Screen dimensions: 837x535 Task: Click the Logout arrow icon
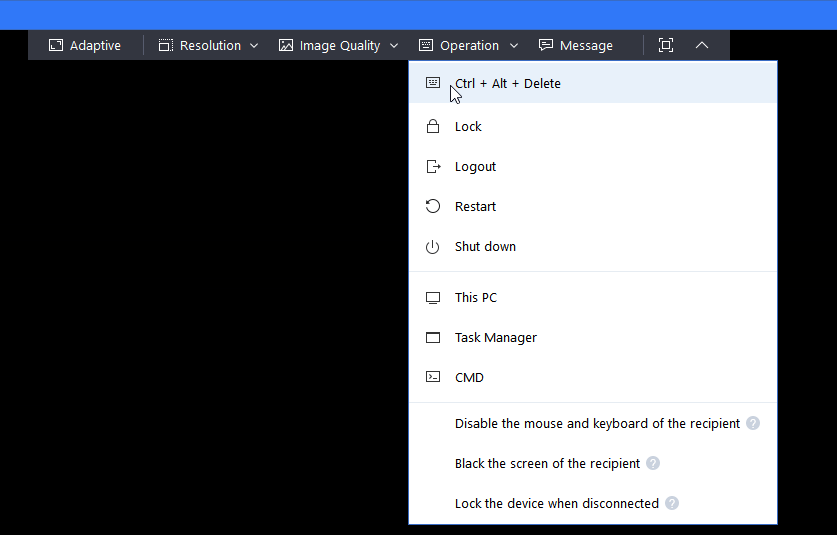(433, 167)
